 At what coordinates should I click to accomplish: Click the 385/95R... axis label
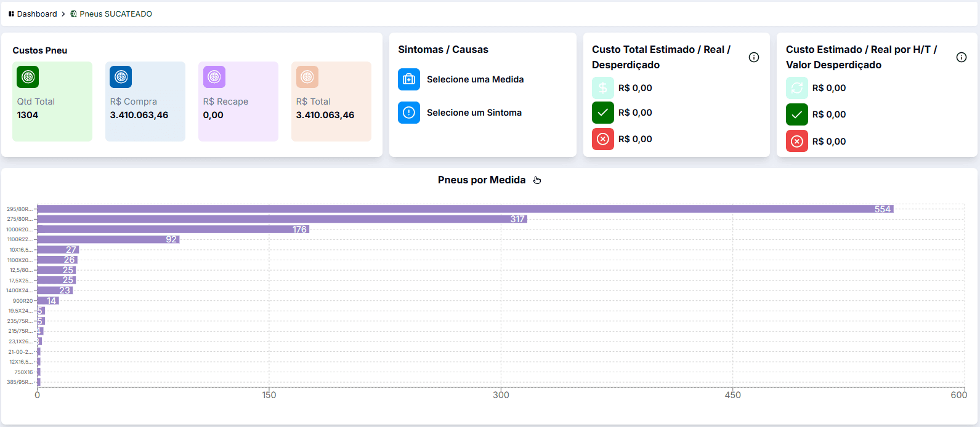pyautogui.click(x=20, y=382)
